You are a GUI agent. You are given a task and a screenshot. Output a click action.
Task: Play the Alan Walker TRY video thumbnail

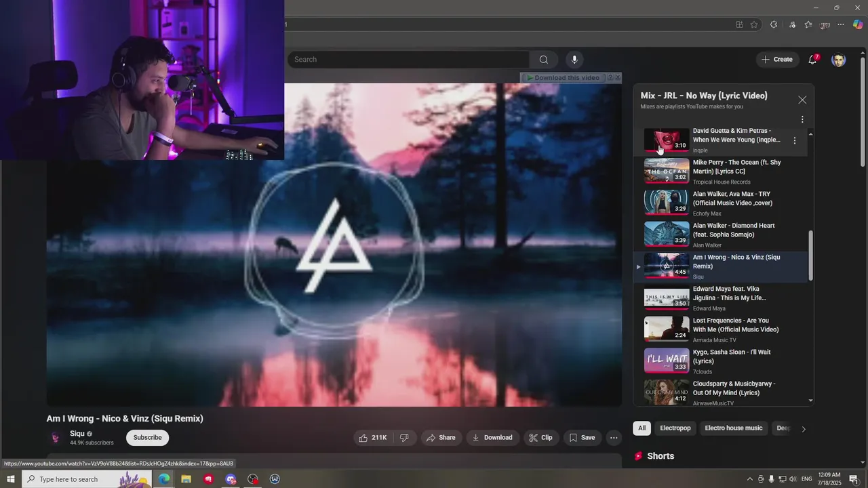667,203
